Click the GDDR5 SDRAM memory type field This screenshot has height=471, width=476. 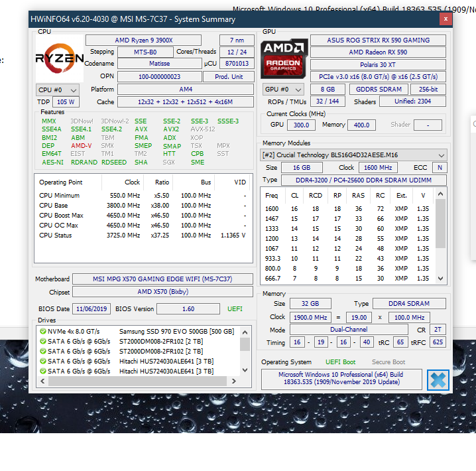coord(379,90)
